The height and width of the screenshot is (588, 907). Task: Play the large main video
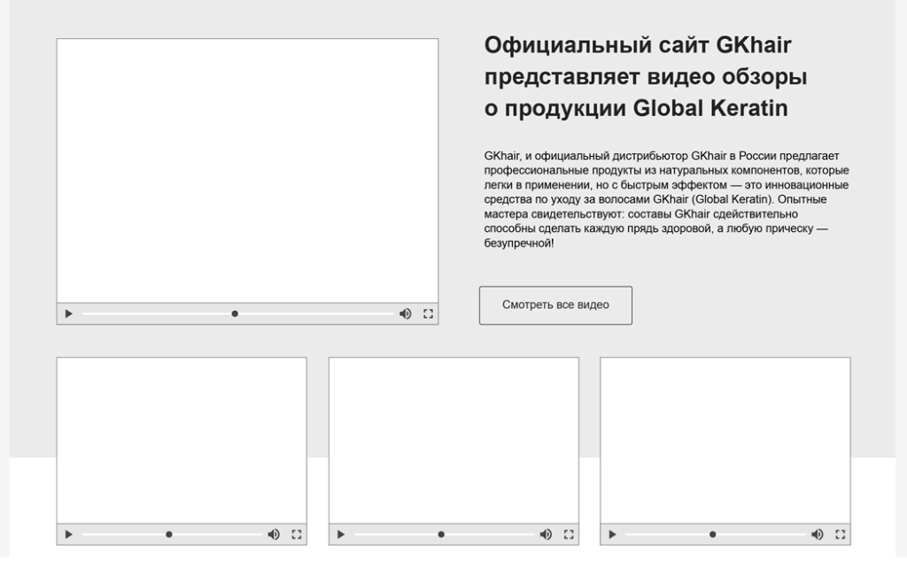pos(68,313)
